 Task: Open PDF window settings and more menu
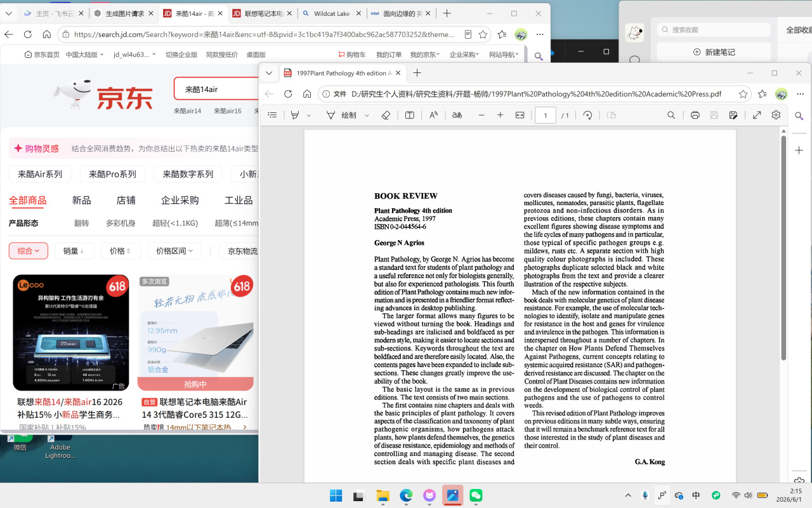[799, 94]
